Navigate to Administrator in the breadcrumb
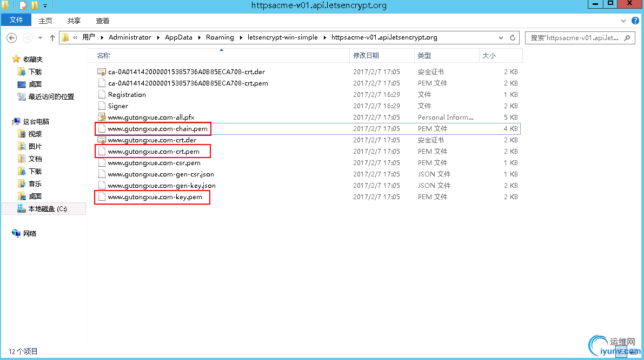 tap(130, 37)
